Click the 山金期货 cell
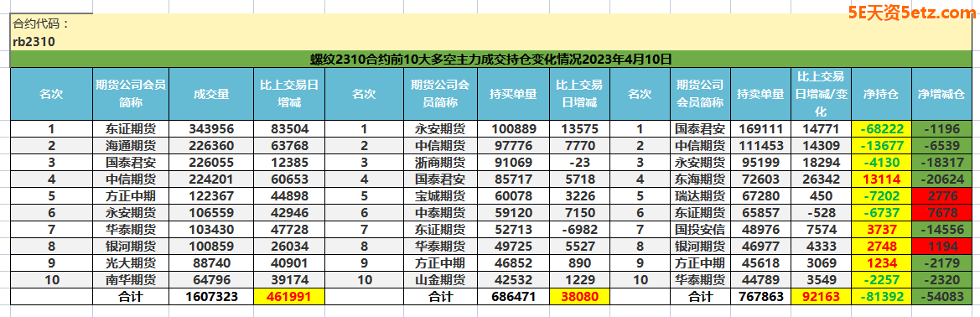 coord(440,279)
